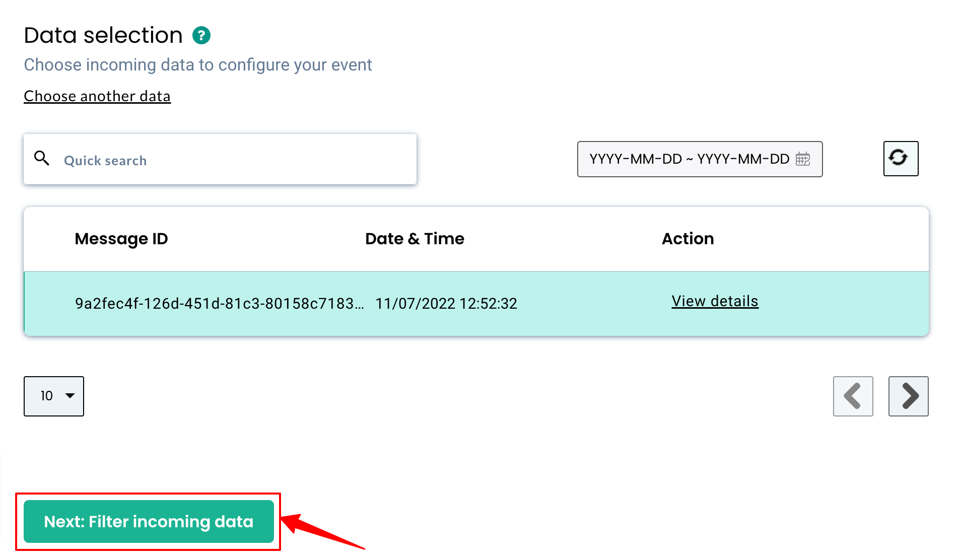Image resolution: width=961 pixels, height=560 pixels.
Task: Click the Action column header
Action: pos(688,239)
